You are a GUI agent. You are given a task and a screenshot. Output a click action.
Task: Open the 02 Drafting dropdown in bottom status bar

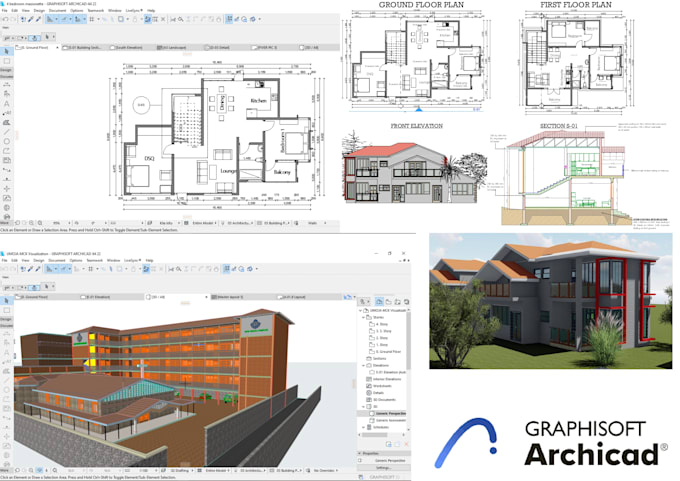[x=181, y=470]
